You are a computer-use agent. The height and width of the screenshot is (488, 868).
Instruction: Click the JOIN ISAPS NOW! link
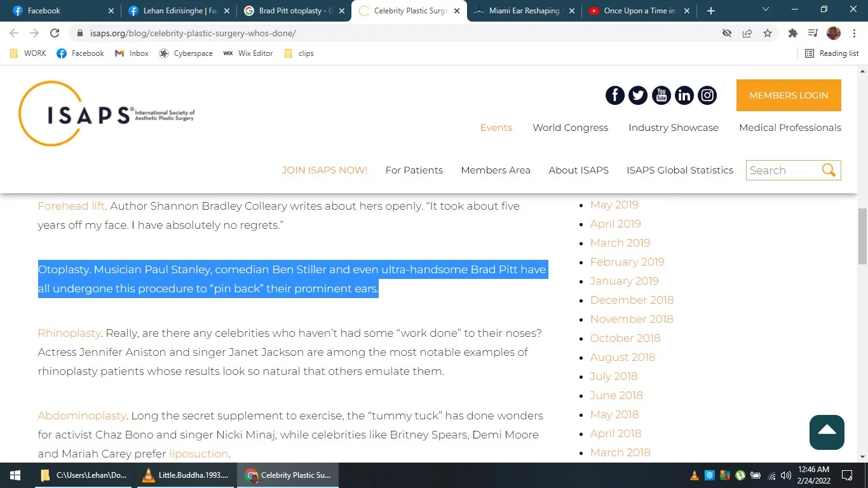pos(325,170)
